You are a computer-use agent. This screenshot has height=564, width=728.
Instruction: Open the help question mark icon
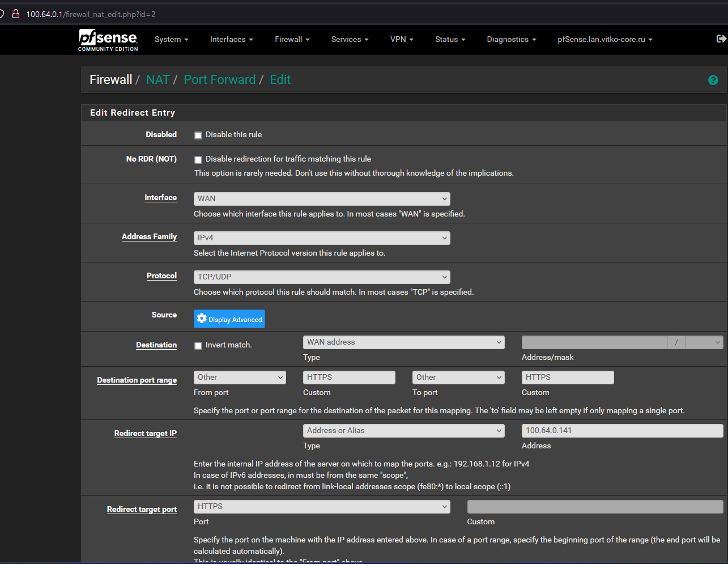coord(713,80)
